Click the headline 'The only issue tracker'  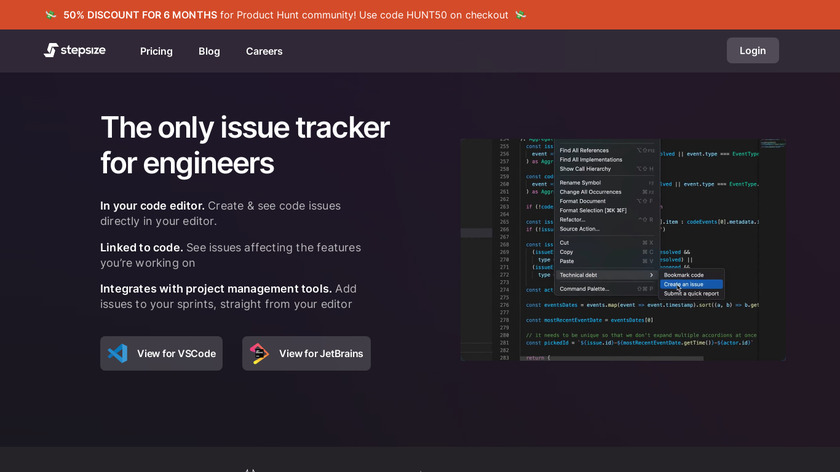coord(245,128)
